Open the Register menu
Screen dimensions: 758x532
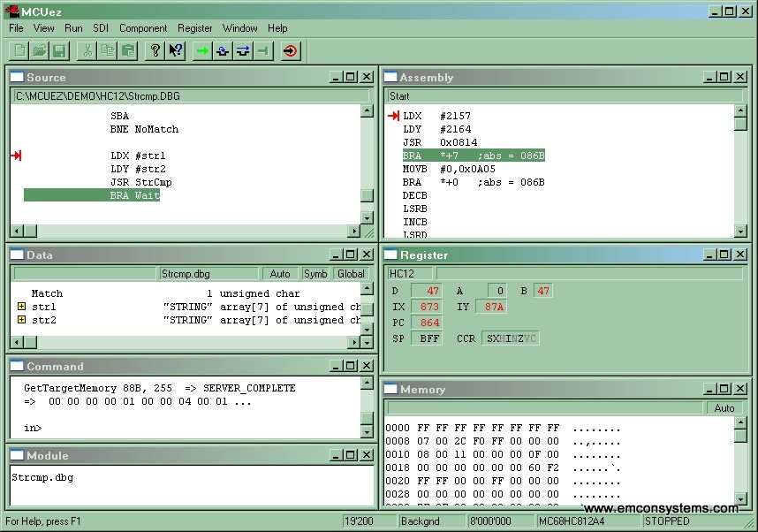pos(194,28)
